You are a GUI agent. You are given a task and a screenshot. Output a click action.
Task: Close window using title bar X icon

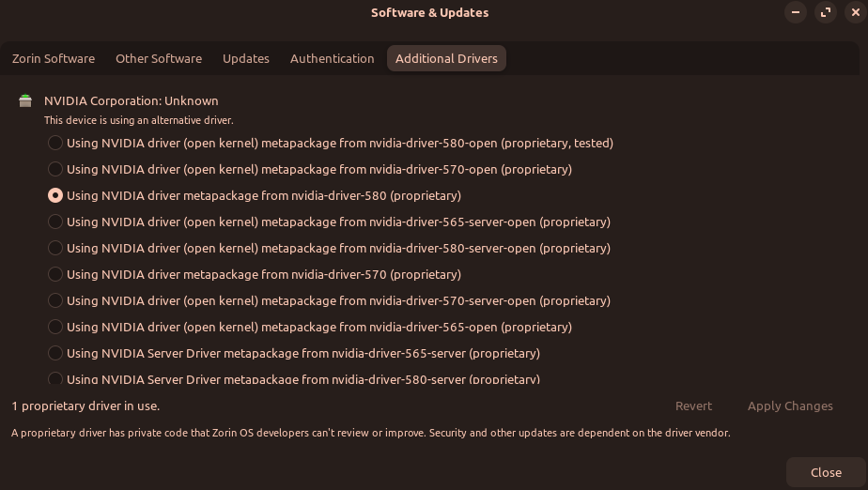click(854, 12)
